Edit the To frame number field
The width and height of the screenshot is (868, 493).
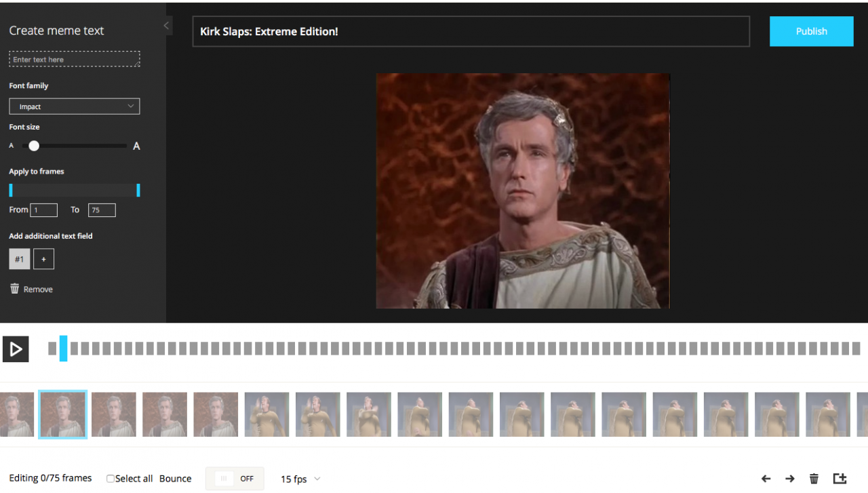click(102, 210)
